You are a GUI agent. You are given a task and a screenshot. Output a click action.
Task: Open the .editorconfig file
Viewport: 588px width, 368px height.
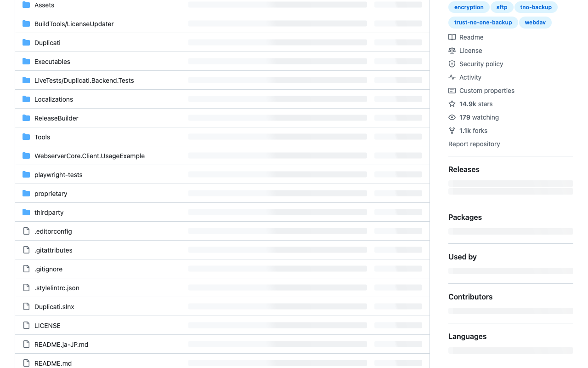(x=53, y=231)
